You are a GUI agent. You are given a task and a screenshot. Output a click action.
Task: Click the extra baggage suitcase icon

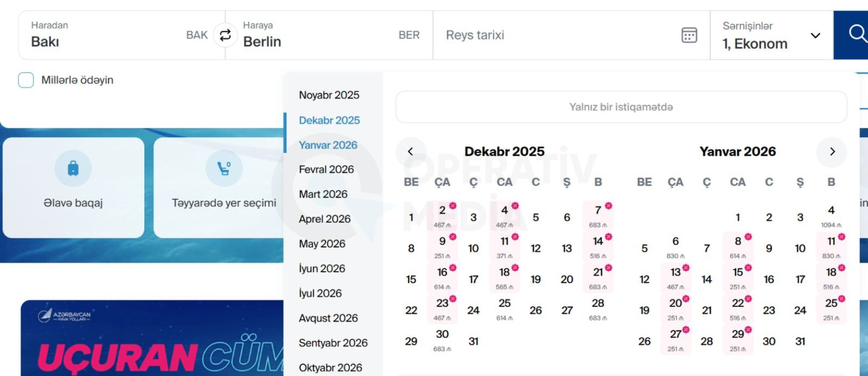[x=73, y=168]
